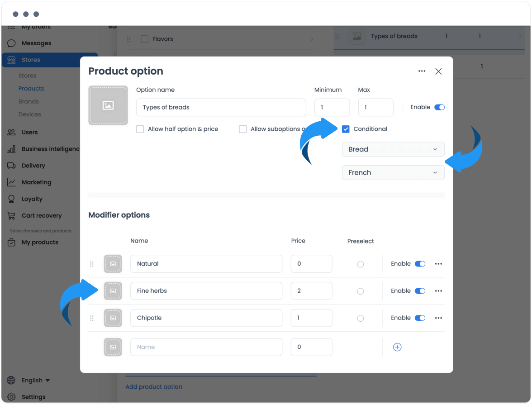Open more actions for Natural
Screen dimensions: 532x405
438,264
